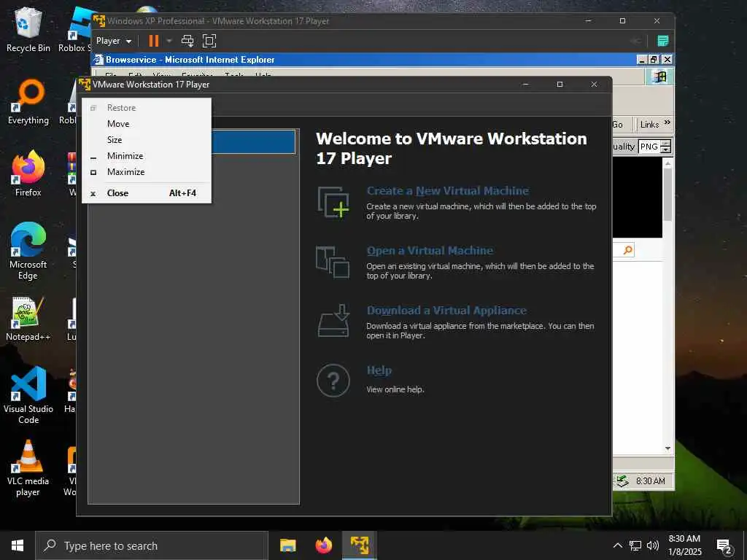The image size is (747, 560).
Task: Choose Size from the system menu
Action: [x=147, y=140]
